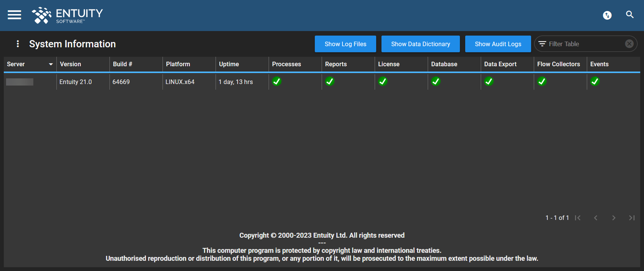Click the Processes status checkmark
Image resolution: width=644 pixels, height=271 pixels.
277,81
